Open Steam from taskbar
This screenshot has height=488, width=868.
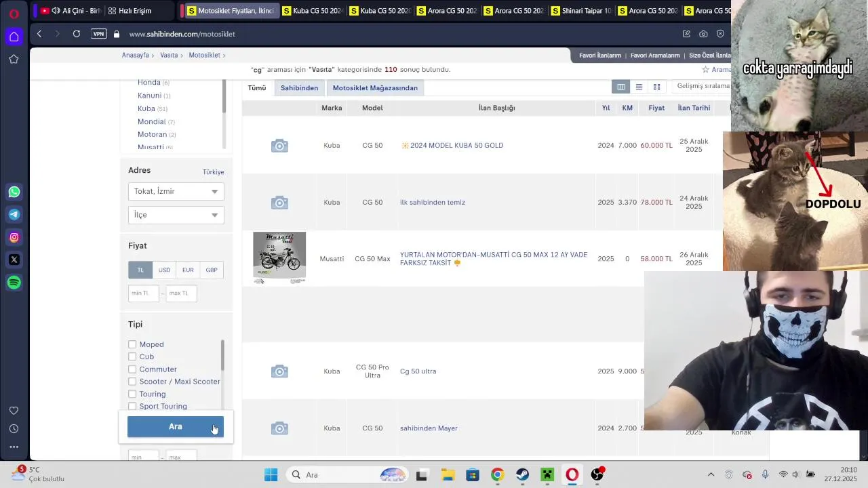[522, 474]
